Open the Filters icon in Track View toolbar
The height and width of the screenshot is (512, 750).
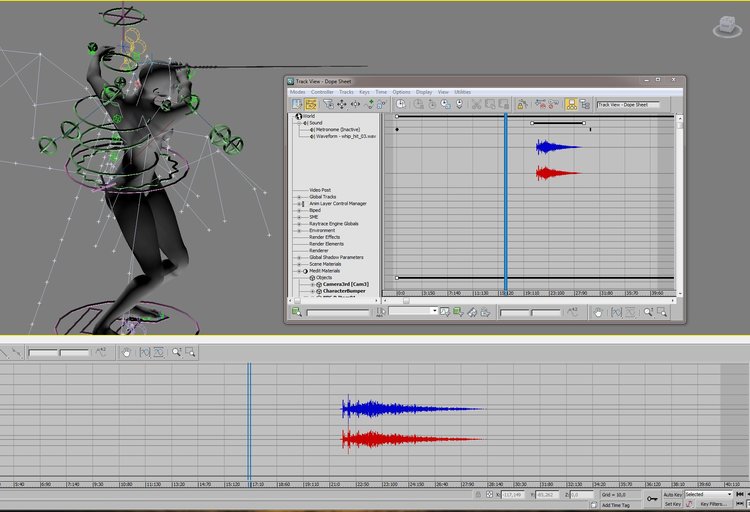pos(328,104)
